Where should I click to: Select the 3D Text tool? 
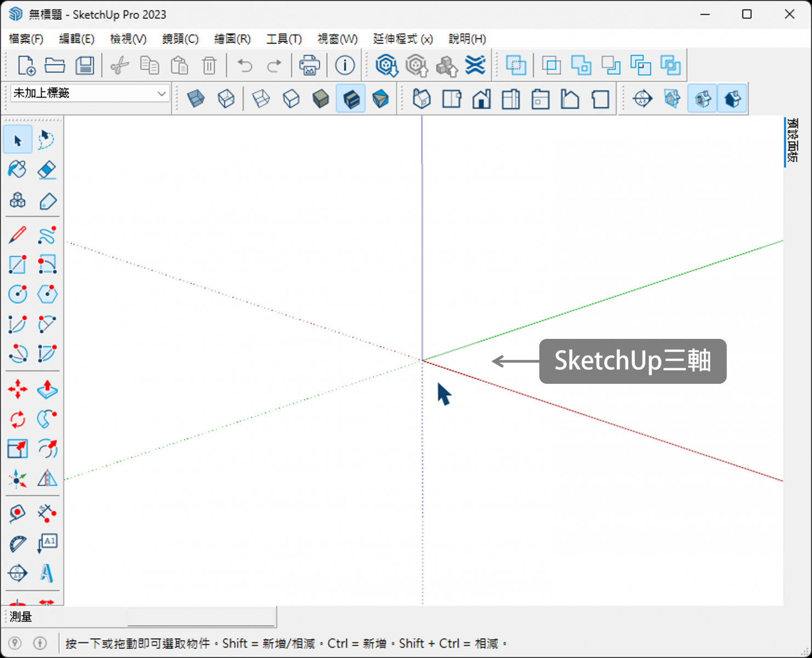[x=47, y=573]
